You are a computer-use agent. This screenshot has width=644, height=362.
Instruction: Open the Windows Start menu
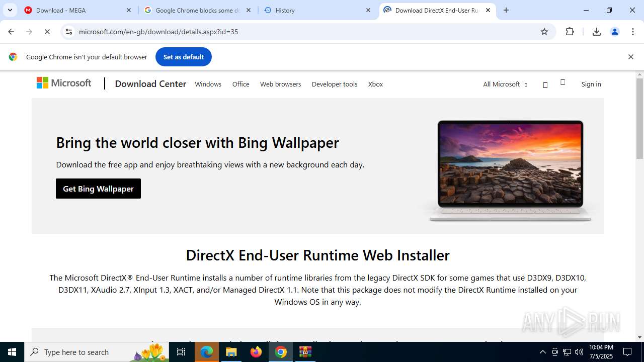click(12, 352)
